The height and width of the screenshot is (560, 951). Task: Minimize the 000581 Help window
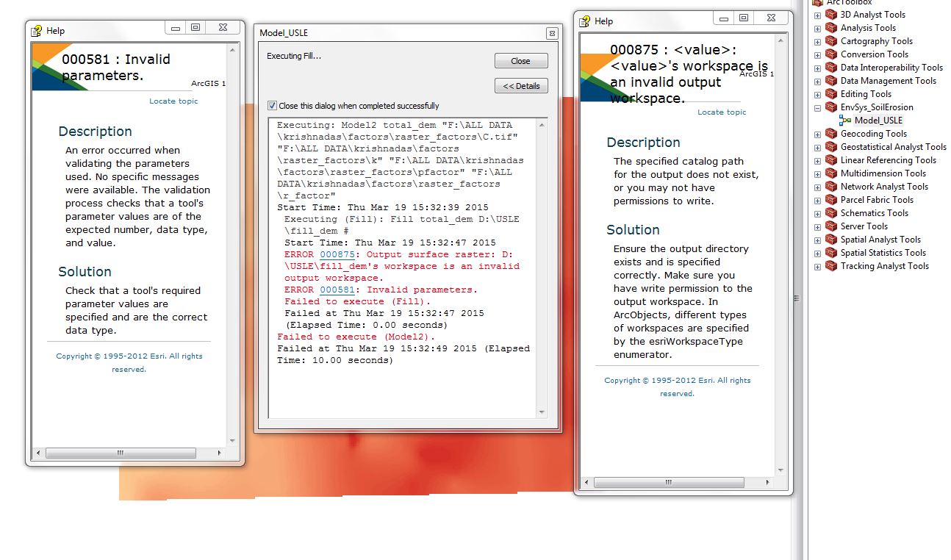tap(176, 28)
